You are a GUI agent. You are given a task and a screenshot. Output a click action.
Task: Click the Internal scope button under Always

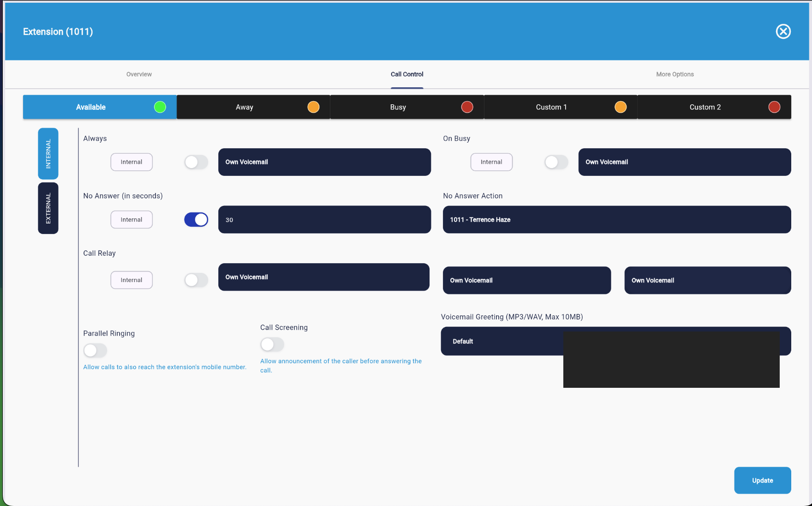(x=131, y=162)
